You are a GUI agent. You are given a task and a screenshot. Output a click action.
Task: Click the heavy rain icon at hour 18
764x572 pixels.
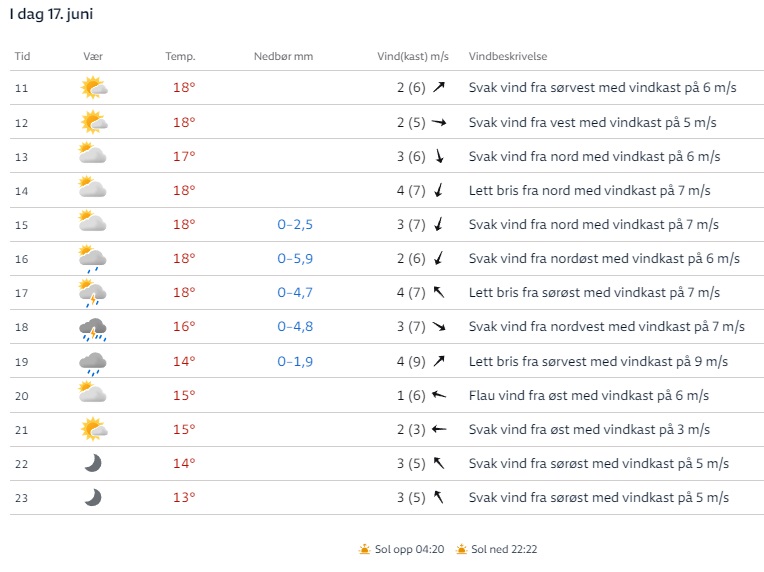coord(93,328)
